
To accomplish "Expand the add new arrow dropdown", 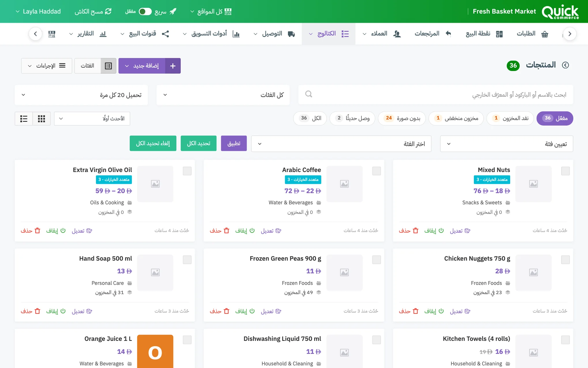I will pyautogui.click(x=142, y=66).
